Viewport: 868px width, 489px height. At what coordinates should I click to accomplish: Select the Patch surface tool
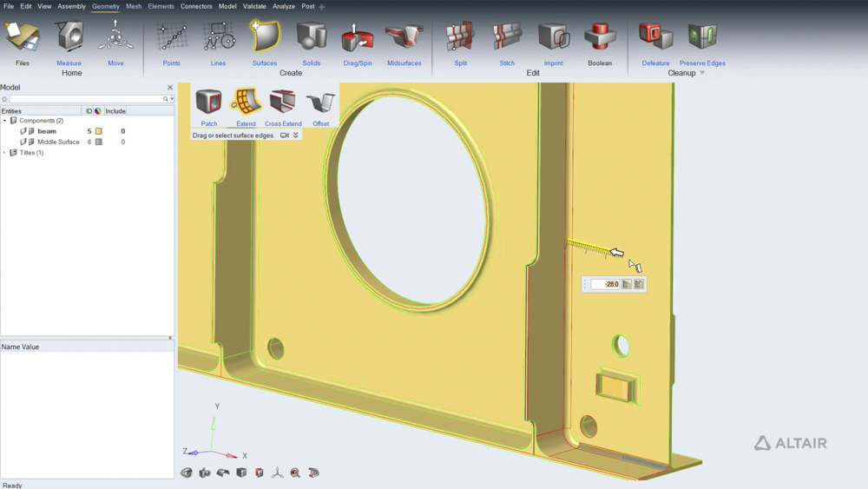[x=208, y=108]
